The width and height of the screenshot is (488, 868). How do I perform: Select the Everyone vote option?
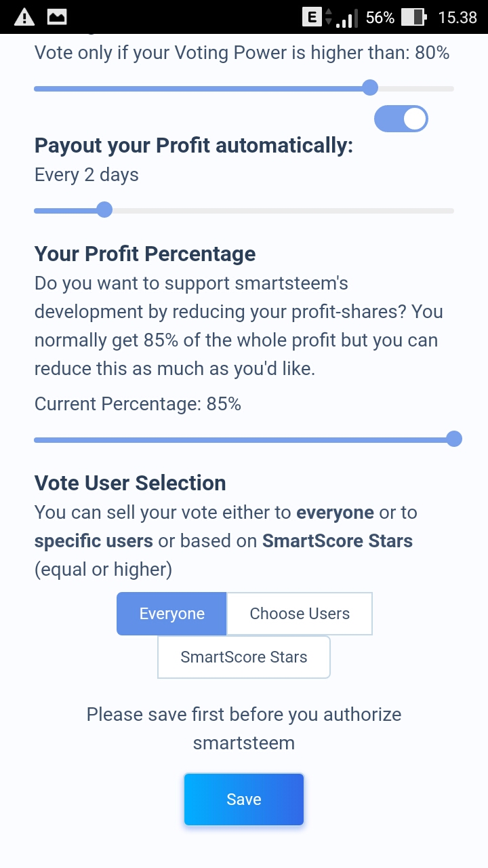tap(171, 614)
